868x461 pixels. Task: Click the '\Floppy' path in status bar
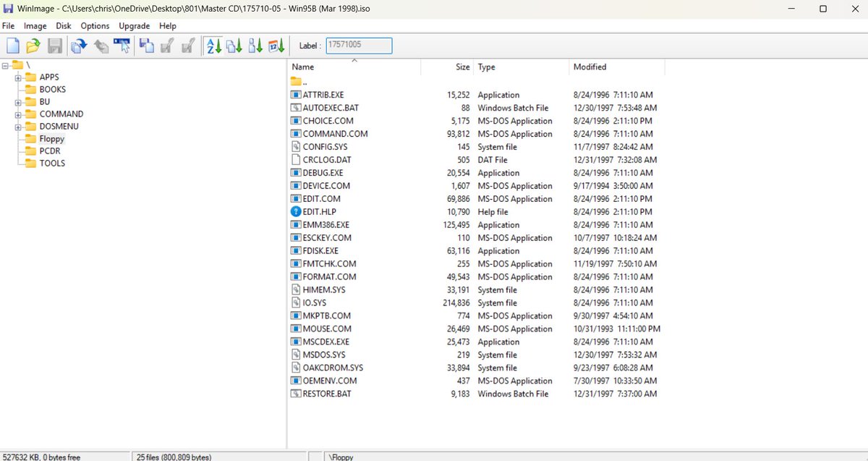tap(341, 457)
